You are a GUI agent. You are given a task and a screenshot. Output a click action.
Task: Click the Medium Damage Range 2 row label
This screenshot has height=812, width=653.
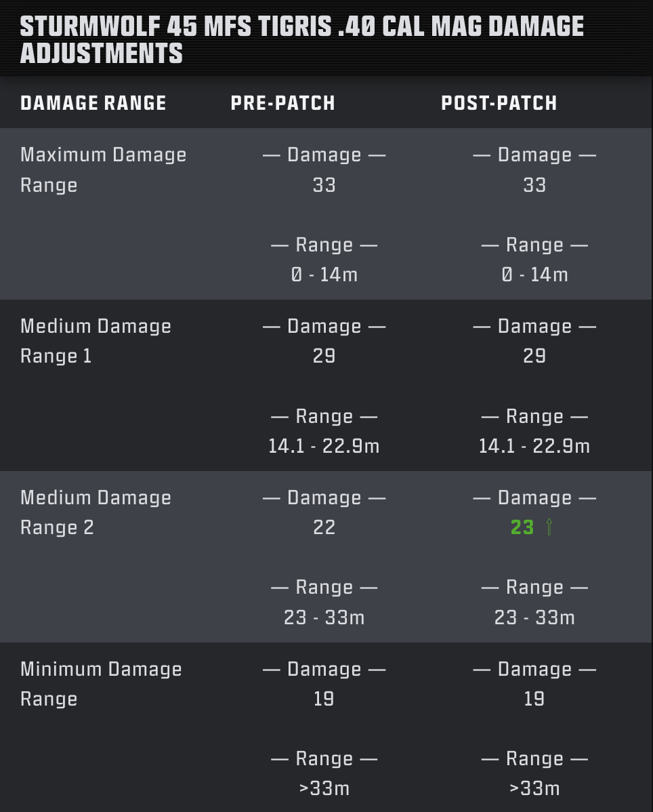(96, 512)
